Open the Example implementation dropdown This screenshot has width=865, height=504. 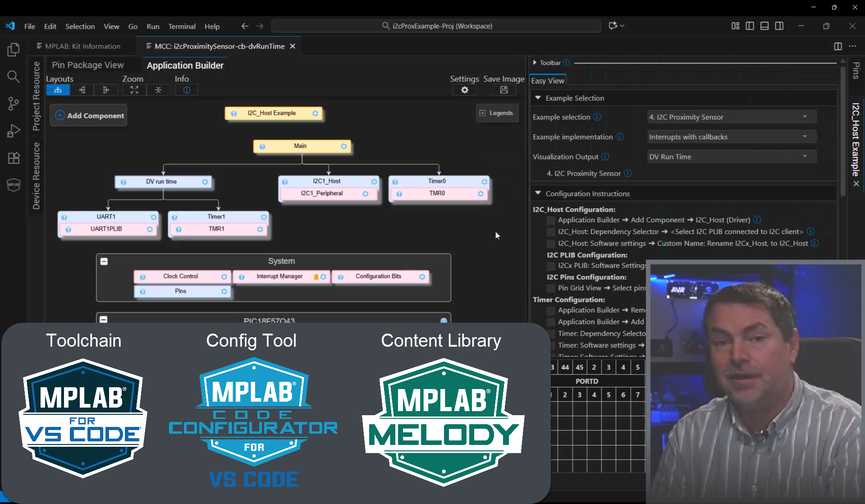[731, 137]
